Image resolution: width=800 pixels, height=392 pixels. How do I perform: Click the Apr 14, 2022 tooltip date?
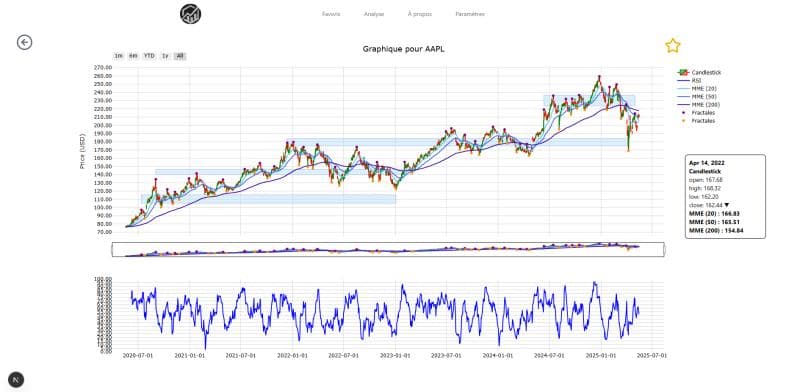click(x=707, y=163)
